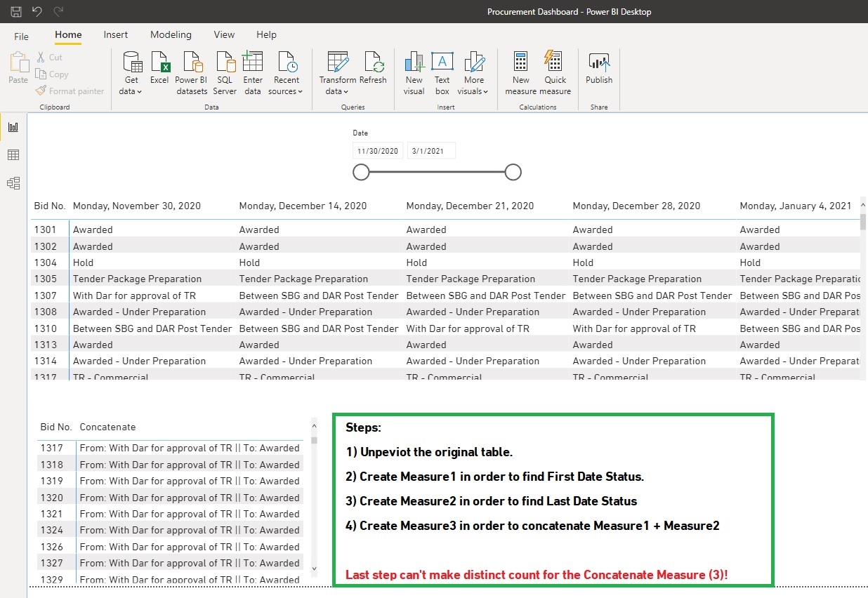Select bid number 1310 row
The height and width of the screenshot is (598, 868).
[x=446, y=328]
